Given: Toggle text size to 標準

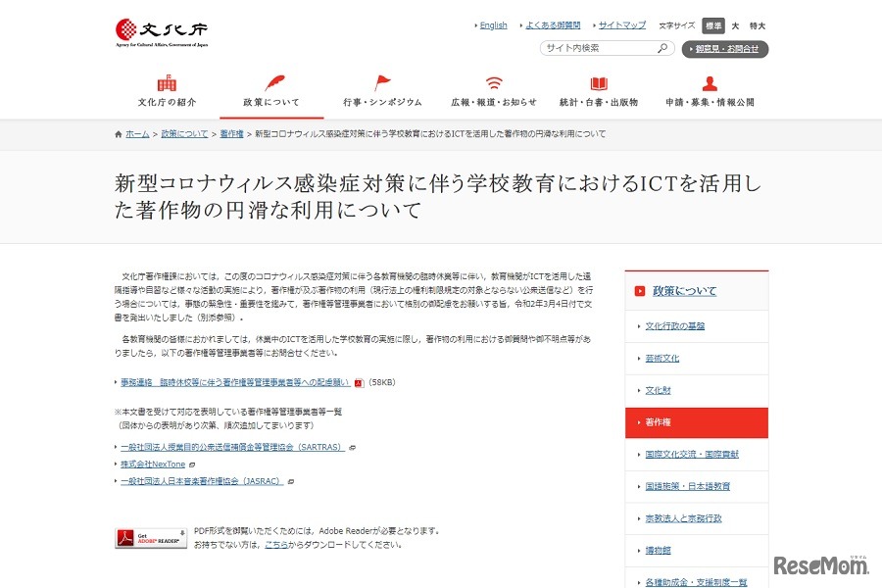Looking at the screenshot, I should [713, 25].
